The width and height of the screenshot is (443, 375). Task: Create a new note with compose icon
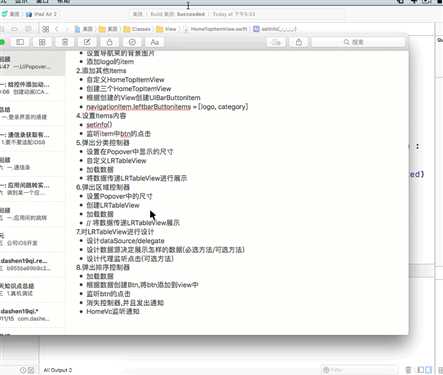(87, 42)
